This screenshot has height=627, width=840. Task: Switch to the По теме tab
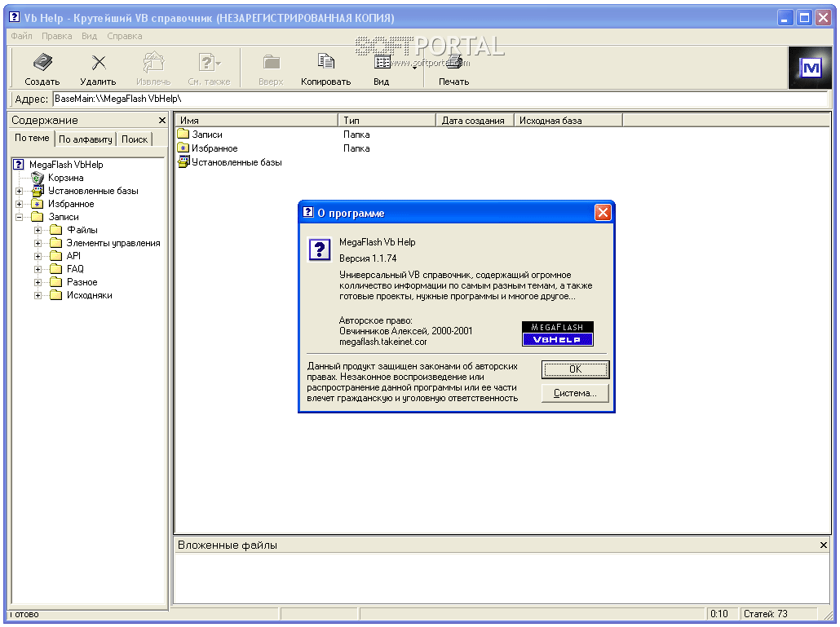click(x=32, y=138)
